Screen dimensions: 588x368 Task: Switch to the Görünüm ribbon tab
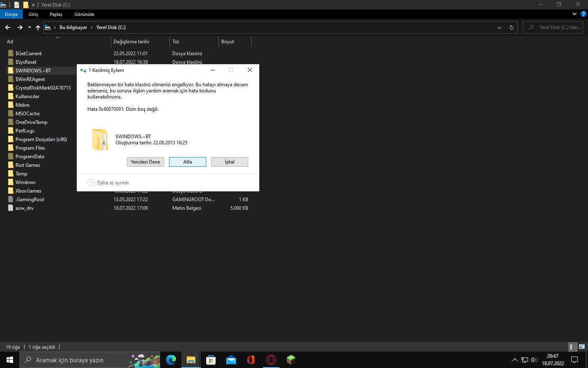85,14
